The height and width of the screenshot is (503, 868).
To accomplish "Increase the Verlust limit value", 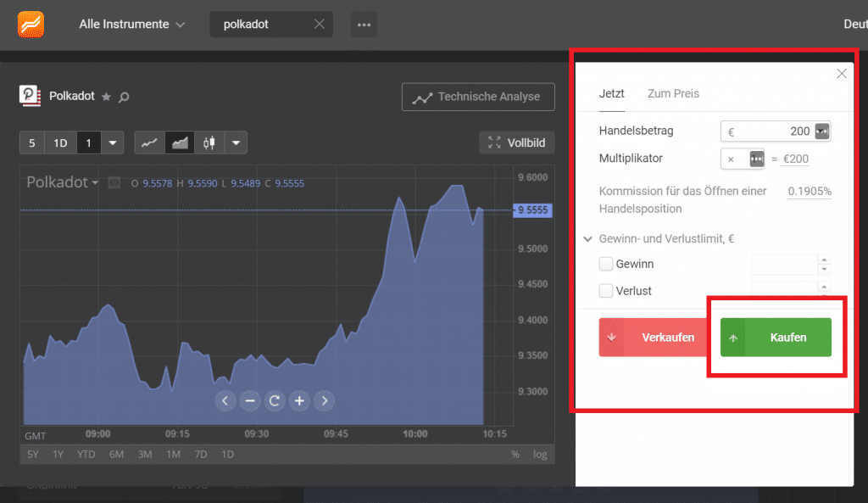I will coord(824,287).
